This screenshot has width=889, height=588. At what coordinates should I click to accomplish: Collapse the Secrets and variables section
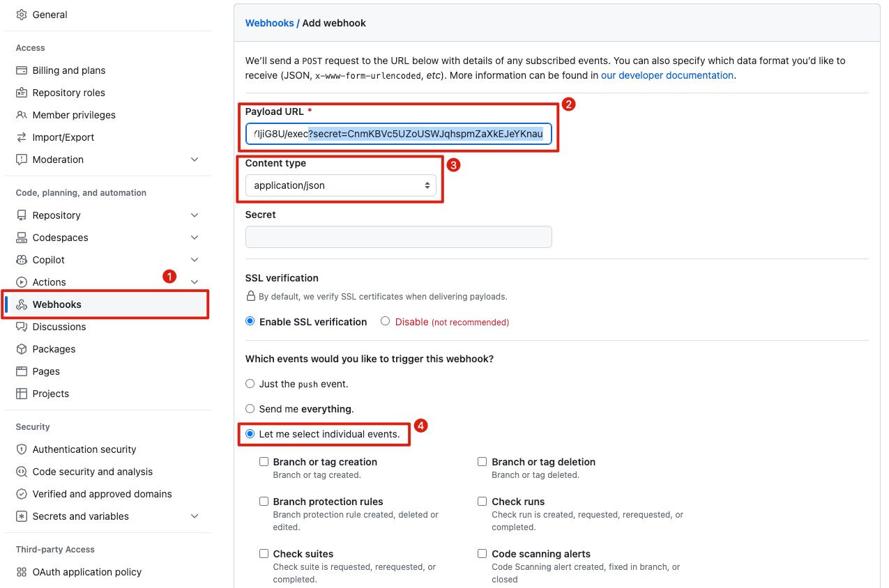tap(195, 516)
